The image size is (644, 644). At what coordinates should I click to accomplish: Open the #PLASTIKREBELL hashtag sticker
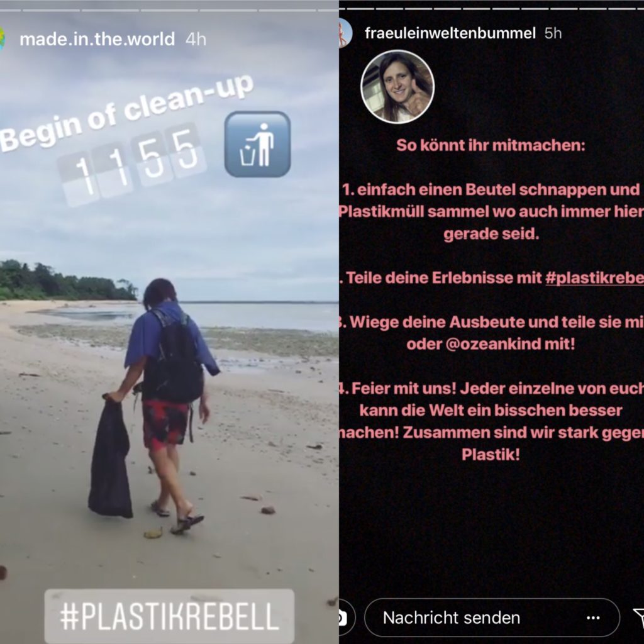pyautogui.click(x=169, y=616)
